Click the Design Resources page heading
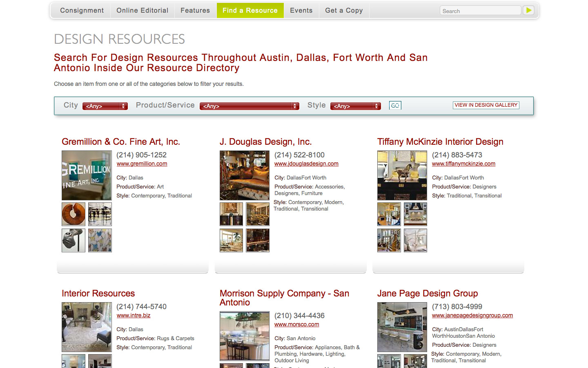This screenshot has height=368, width=588. tap(119, 39)
